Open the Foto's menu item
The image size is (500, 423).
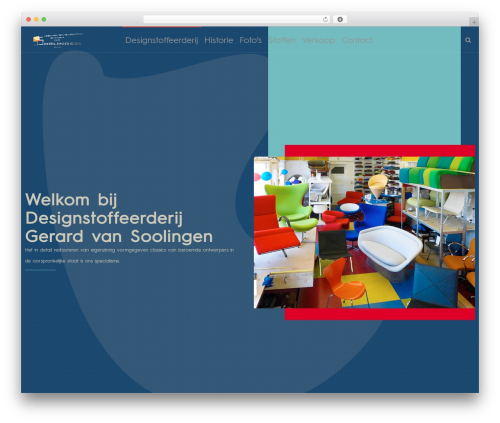(250, 40)
